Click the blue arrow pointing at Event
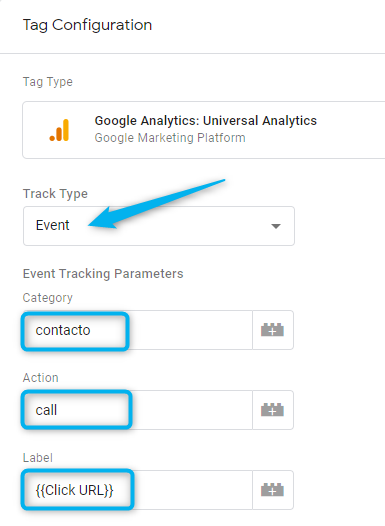 click(x=156, y=204)
